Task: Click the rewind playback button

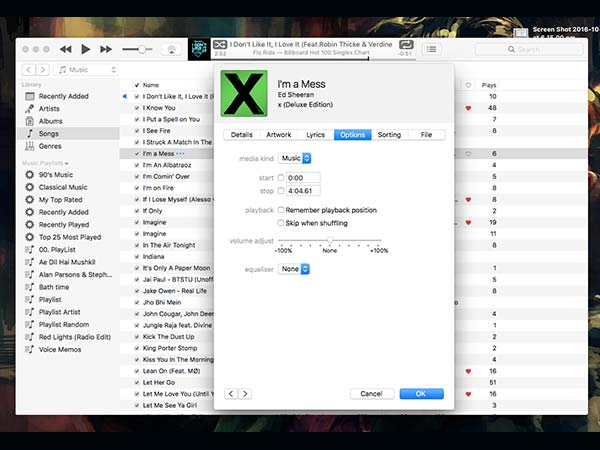Action: pos(66,49)
